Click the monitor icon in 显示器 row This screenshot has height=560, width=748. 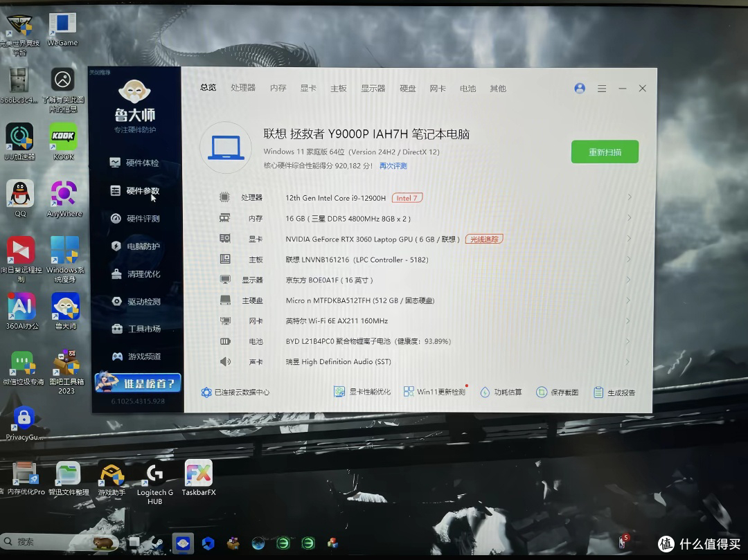(x=225, y=279)
